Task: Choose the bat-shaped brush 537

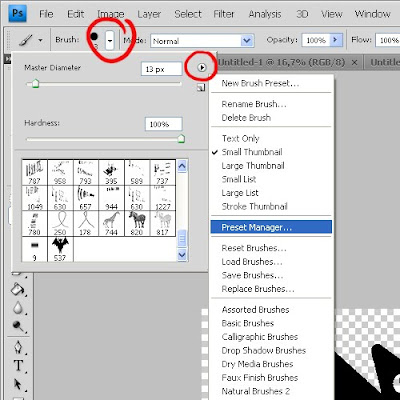Action: (60, 249)
